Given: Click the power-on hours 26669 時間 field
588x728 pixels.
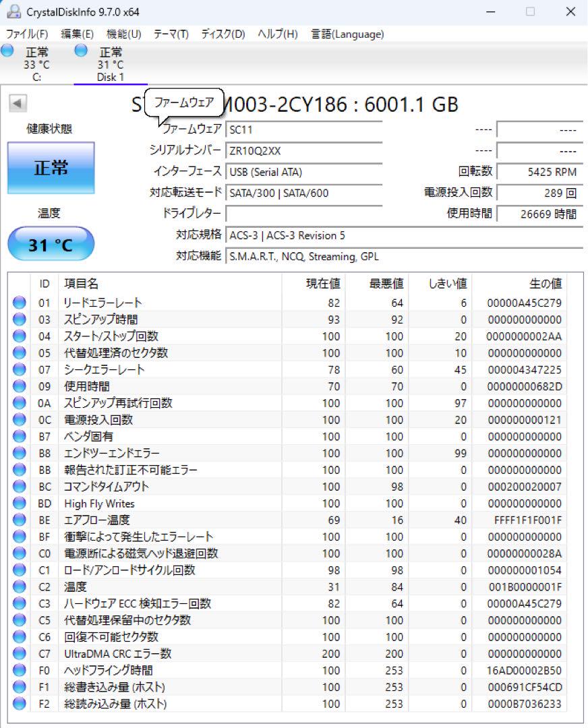Looking at the screenshot, I should click(539, 214).
